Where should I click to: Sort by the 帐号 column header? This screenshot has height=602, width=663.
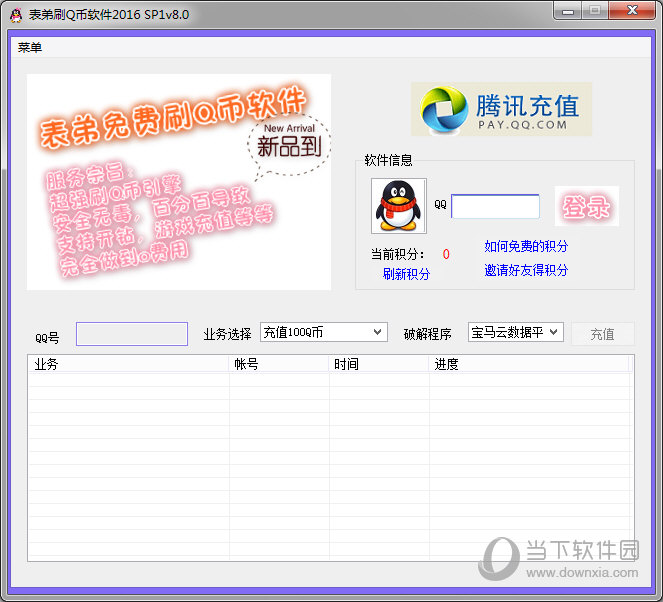[279, 364]
